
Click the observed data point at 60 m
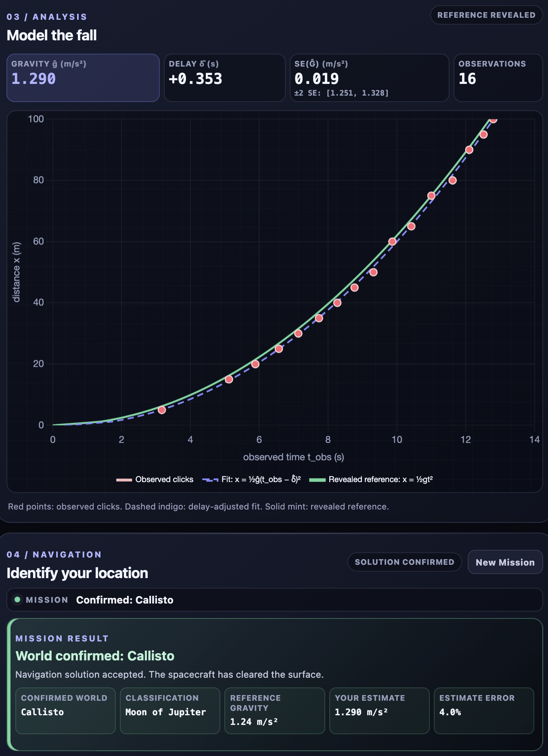click(392, 242)
